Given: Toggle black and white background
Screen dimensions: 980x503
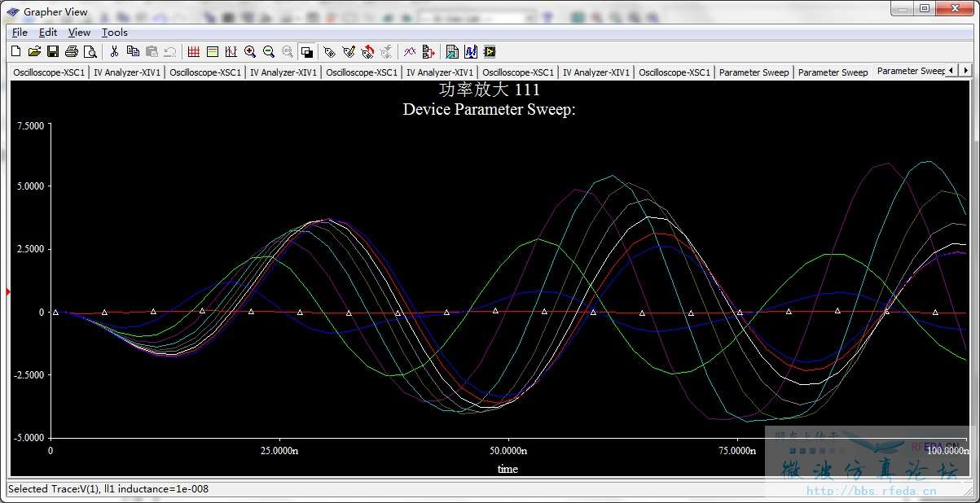Looking at the screenshot, I should pos(307,51).
